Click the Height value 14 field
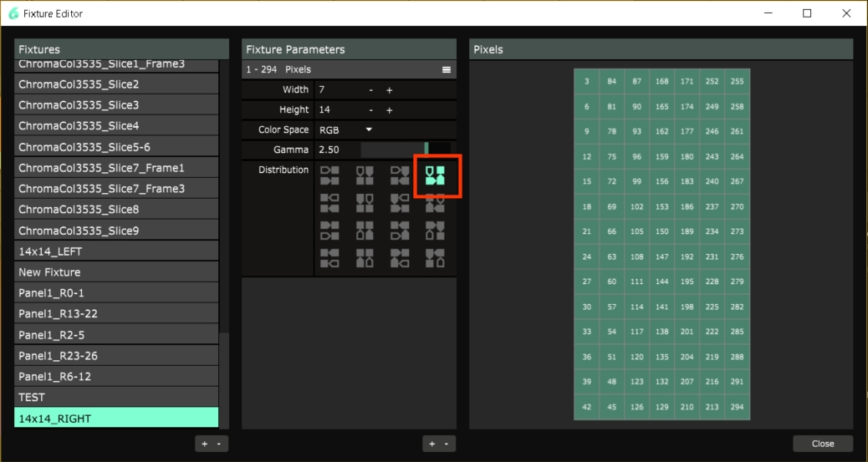The width and height of the screenshot is (868, 462). click(338, 109)
